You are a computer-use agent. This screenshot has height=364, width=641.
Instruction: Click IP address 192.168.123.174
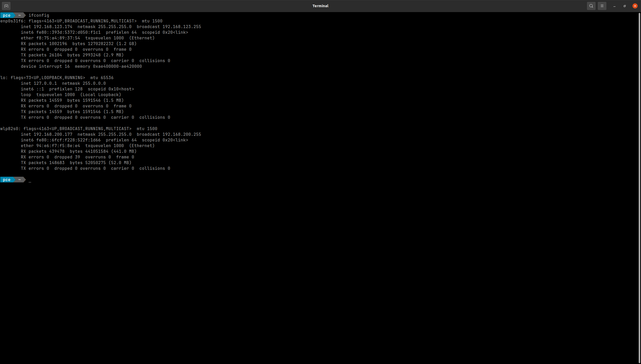(53, 27)
